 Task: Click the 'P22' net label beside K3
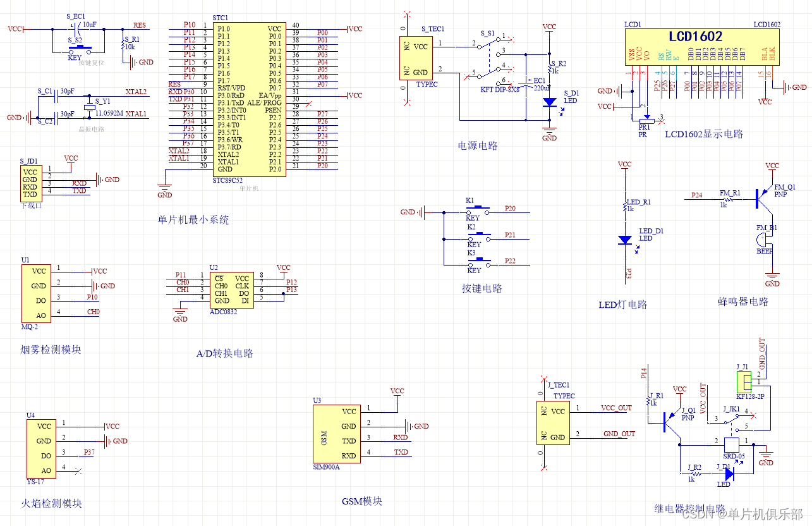pyautogui.click(x=510, y=260)
